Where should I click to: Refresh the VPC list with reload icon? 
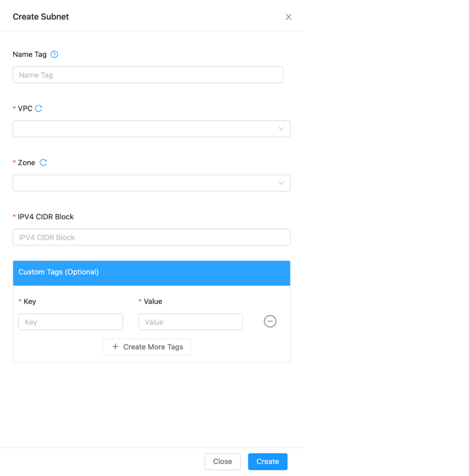[39, 109]
